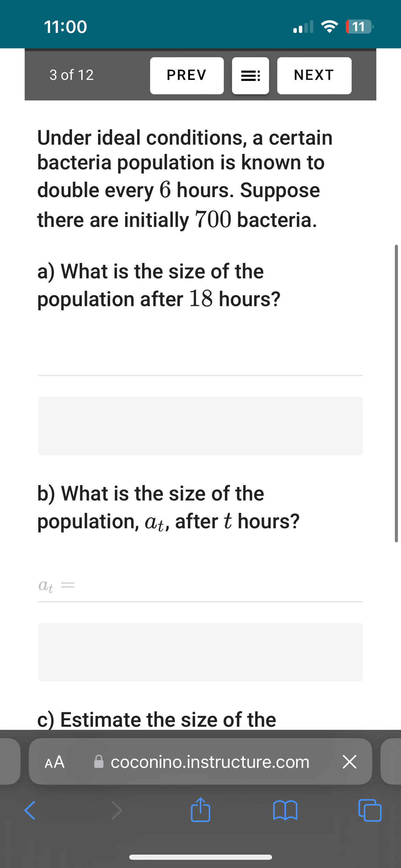Tap the battery indicator showing 11 percent
Viewport: 401px width, 868px height.
pos(358,27)
